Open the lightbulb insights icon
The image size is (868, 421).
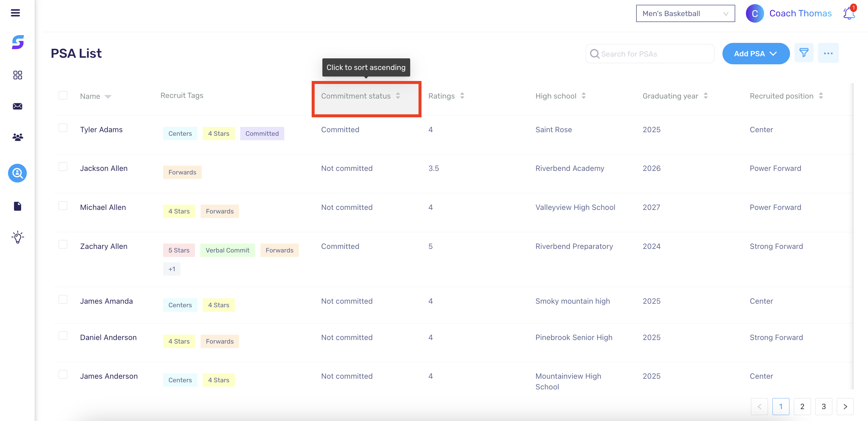point(18,237)
